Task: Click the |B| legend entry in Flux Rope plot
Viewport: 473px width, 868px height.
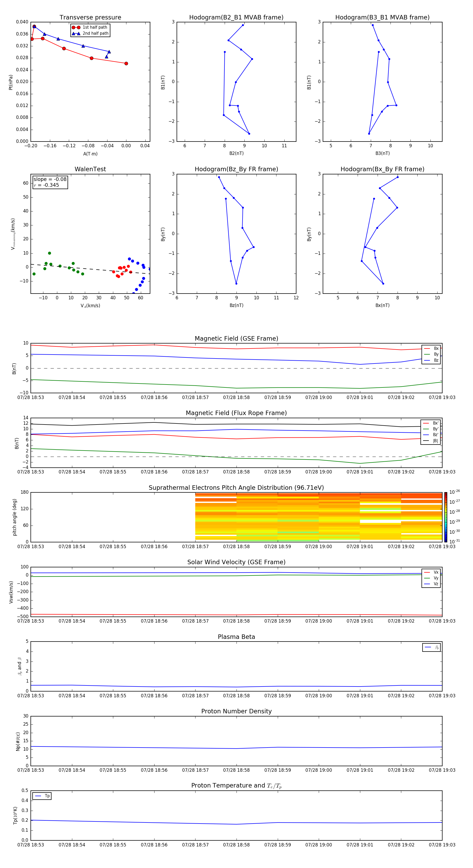Action: pos(431,441)
